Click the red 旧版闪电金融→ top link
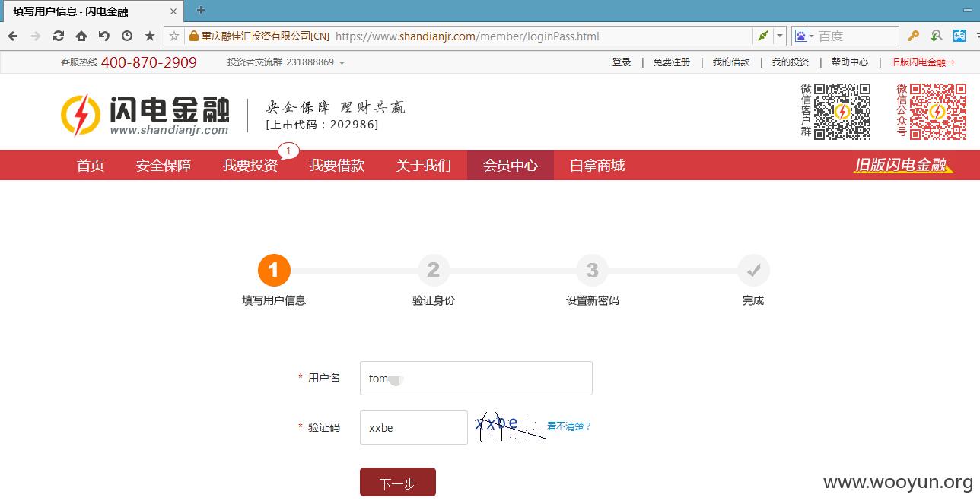Viewport: 980px width, 504px height. pos(923,62)
